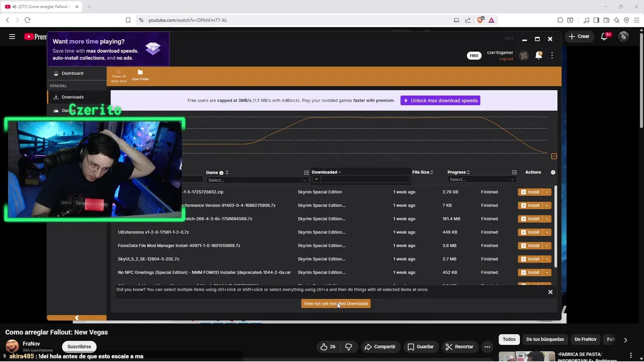
Task: Open Brave Rewards triangle icon
Action: point(492,20)
